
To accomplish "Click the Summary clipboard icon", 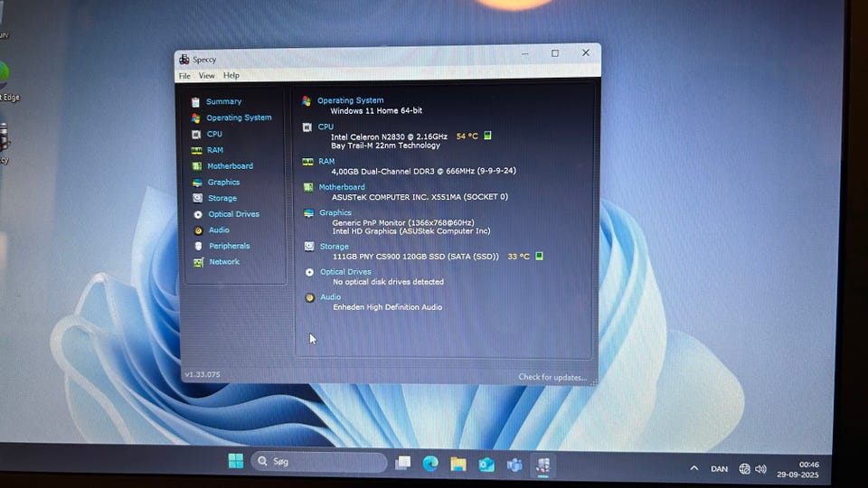I will pos(195,102).
